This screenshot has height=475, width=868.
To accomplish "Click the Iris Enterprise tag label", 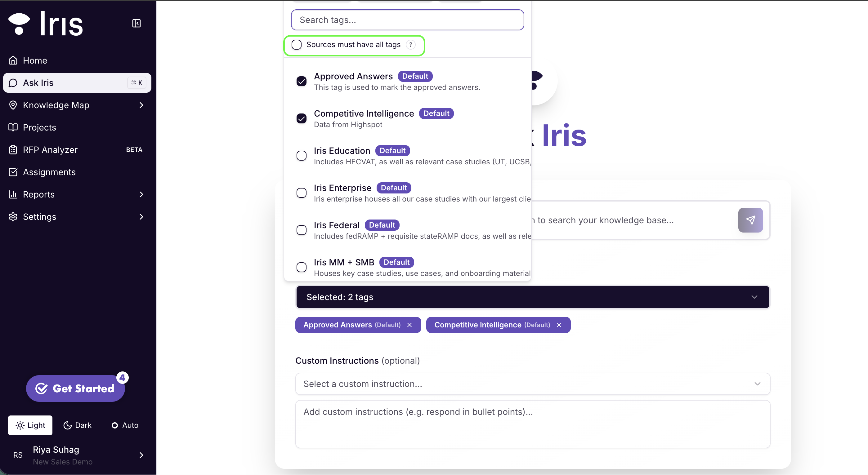I will [x=343, y=188].
